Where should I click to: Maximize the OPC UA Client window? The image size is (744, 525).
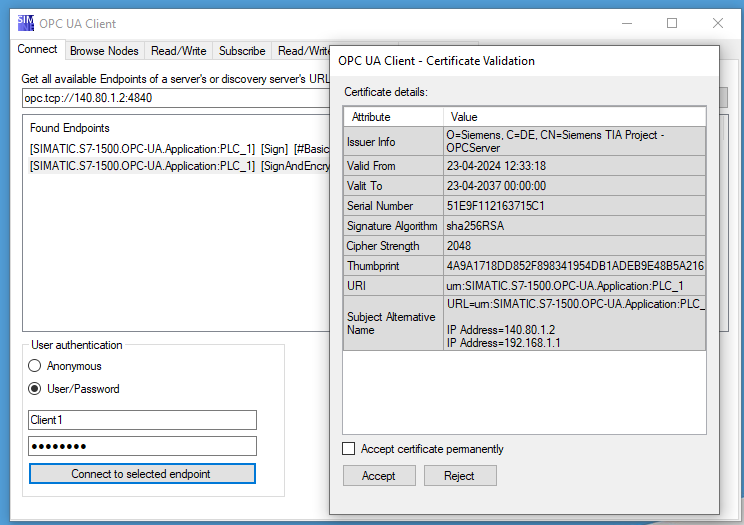tap(672, 23)
